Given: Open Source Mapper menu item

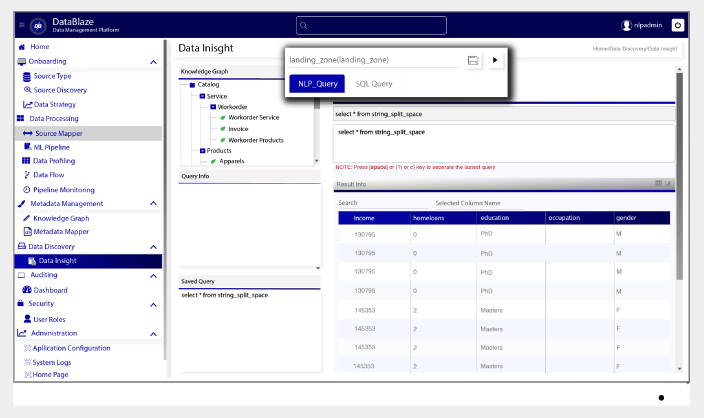Looking at the screenshot, I should (88, 133).
